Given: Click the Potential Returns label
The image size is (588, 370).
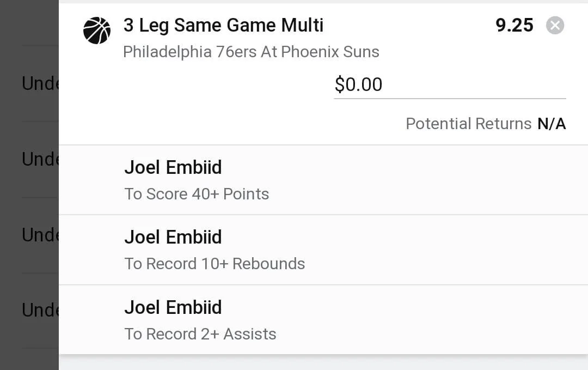Looking at the screenshot, I should pyautogui.click(x=468, y=124).
